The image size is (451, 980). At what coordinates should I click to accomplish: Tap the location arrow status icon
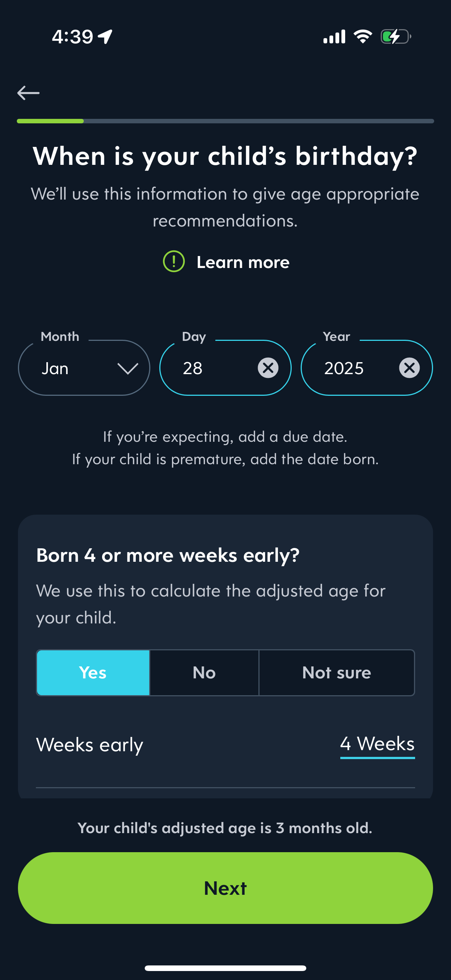[x=105, y=37]
